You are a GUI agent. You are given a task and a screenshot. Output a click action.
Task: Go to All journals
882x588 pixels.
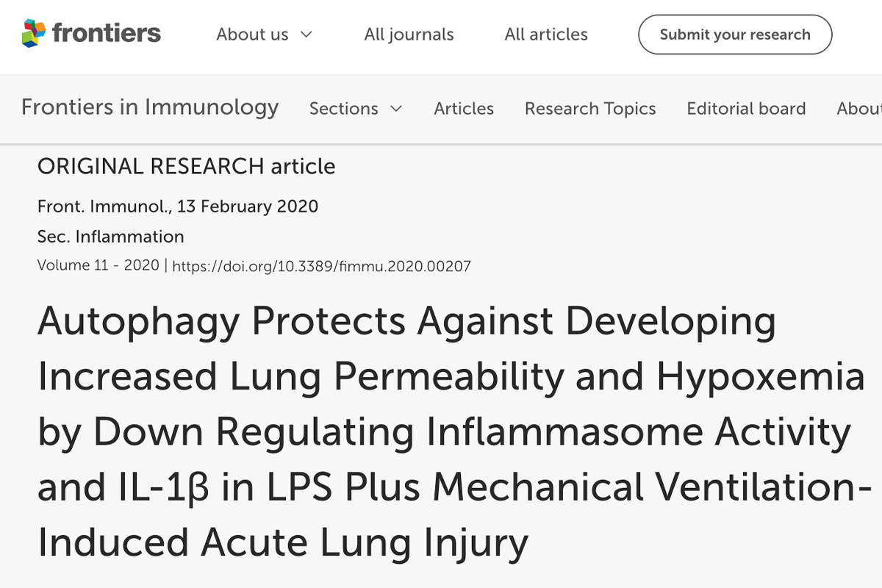click(x=409, y=35)
